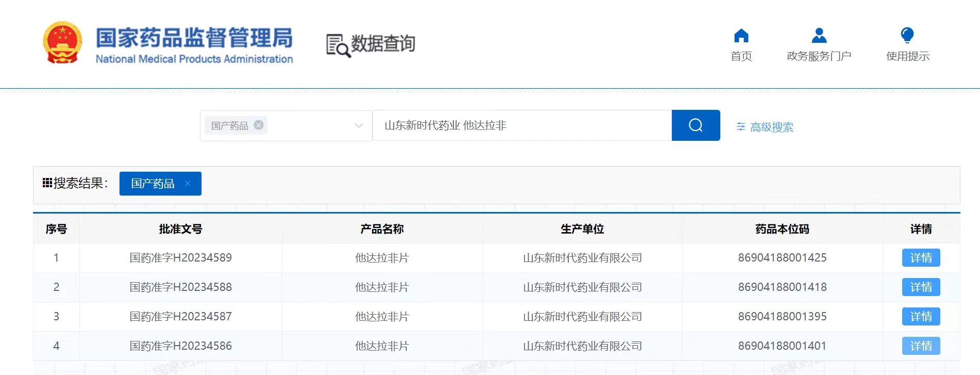
Task: Expand the drug category dropdown arrow
Action: tap(359, 125)
